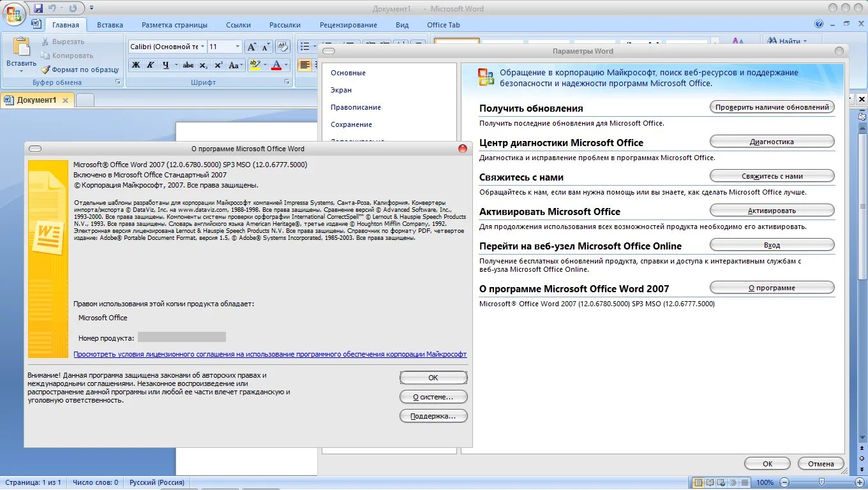
Task: Apply Superscript (x²) formatting
Action: (x=218, y=65)
